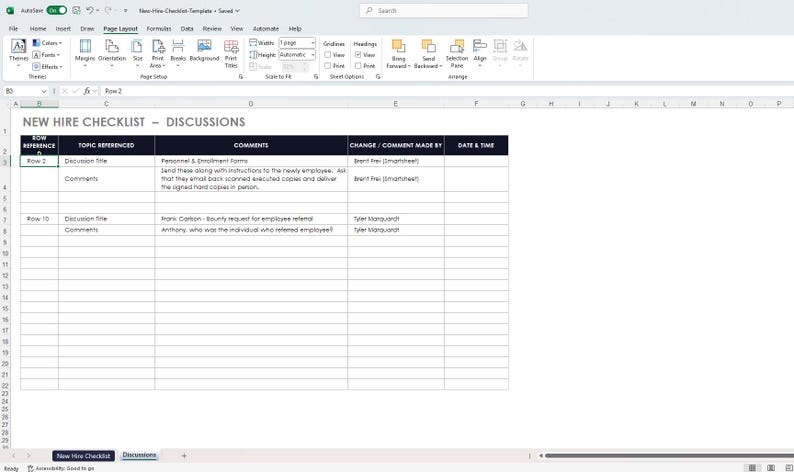Open the Themes gallery
The image size is (794, 472).
click(x=18, y=53)
